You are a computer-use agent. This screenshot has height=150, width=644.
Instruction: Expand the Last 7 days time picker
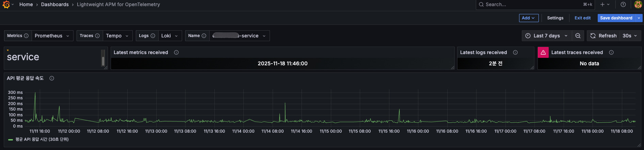coord(547,36)
